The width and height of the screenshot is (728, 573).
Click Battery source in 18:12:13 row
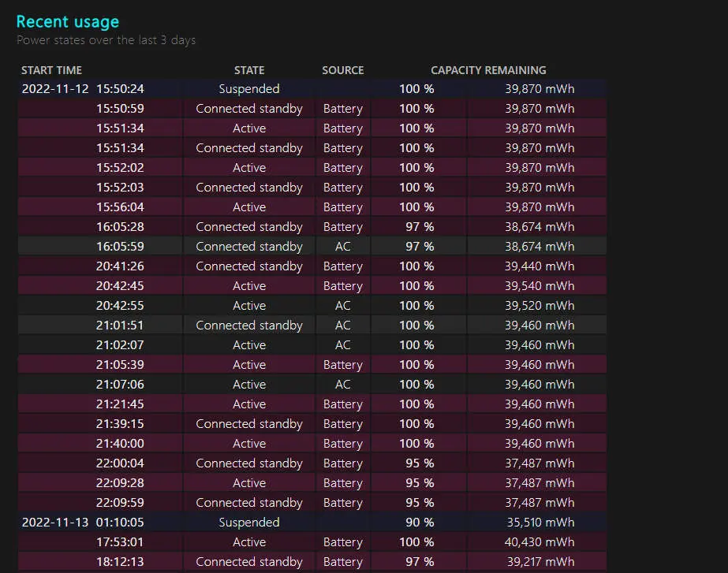pos(343,562)
